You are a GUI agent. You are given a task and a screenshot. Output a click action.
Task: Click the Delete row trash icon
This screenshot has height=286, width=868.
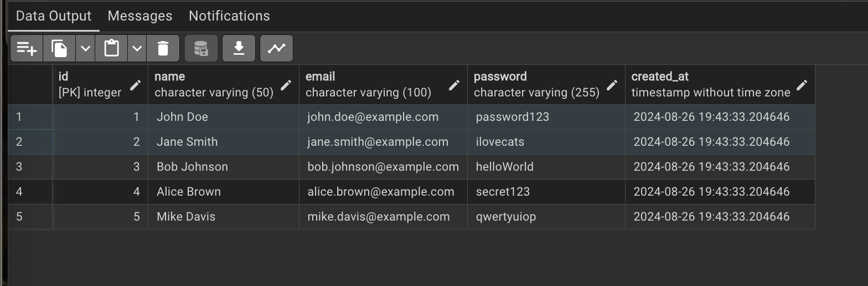pyautogui.click(x=163, y=48)
